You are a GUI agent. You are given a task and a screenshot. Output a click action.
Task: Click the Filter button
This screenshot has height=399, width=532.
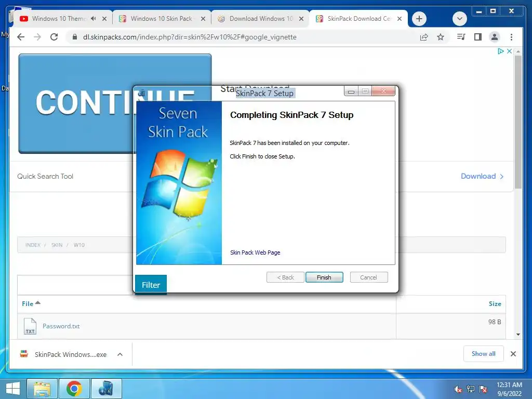tap(151, 285)
